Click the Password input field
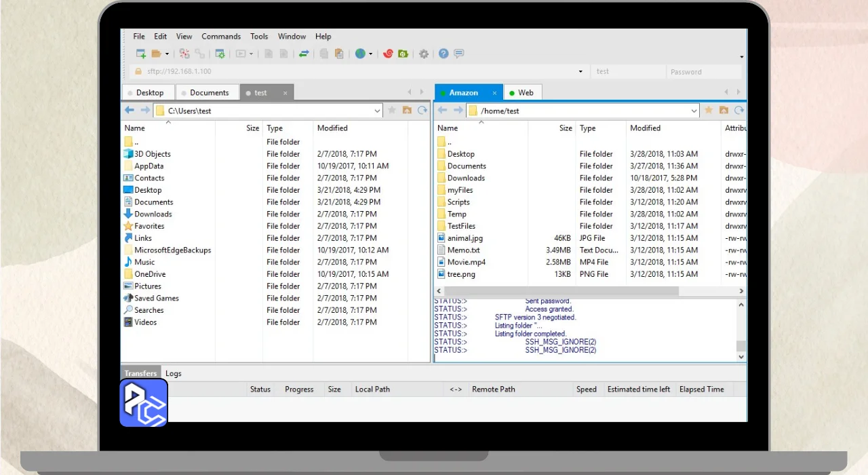The width and height of the screenshot is (868, 475). click(703, 71)
